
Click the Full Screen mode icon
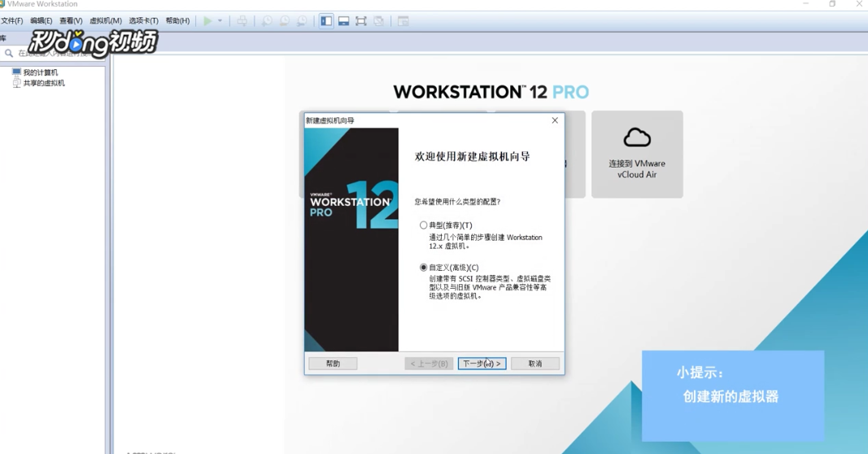point(361,21)
